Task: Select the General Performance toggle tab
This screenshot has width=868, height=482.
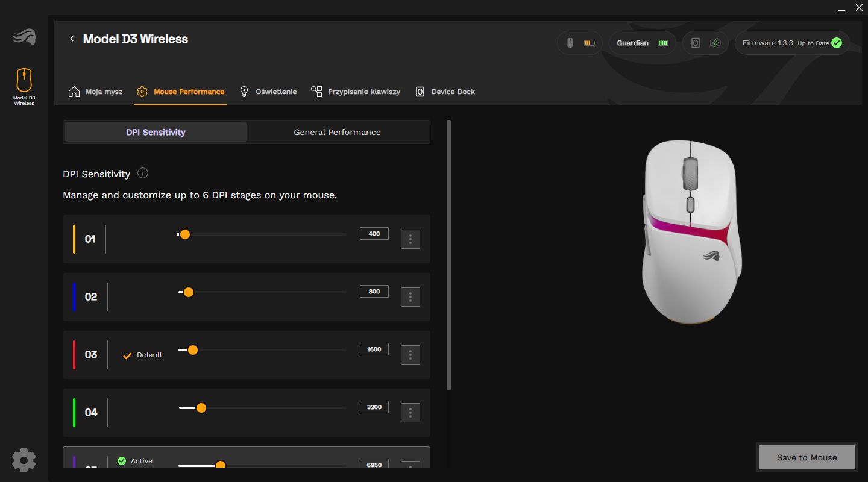Action: (337, 132)
